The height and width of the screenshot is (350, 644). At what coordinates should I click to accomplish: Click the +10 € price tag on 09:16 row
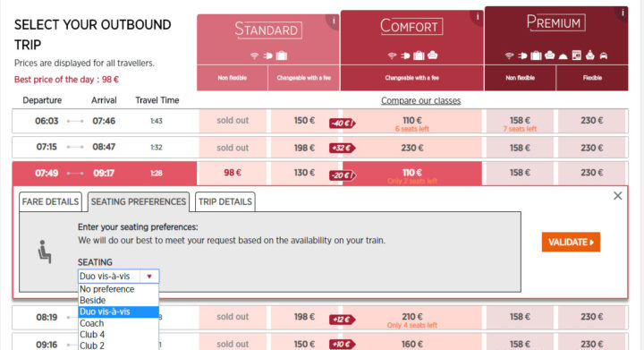(x=342, y=345)
